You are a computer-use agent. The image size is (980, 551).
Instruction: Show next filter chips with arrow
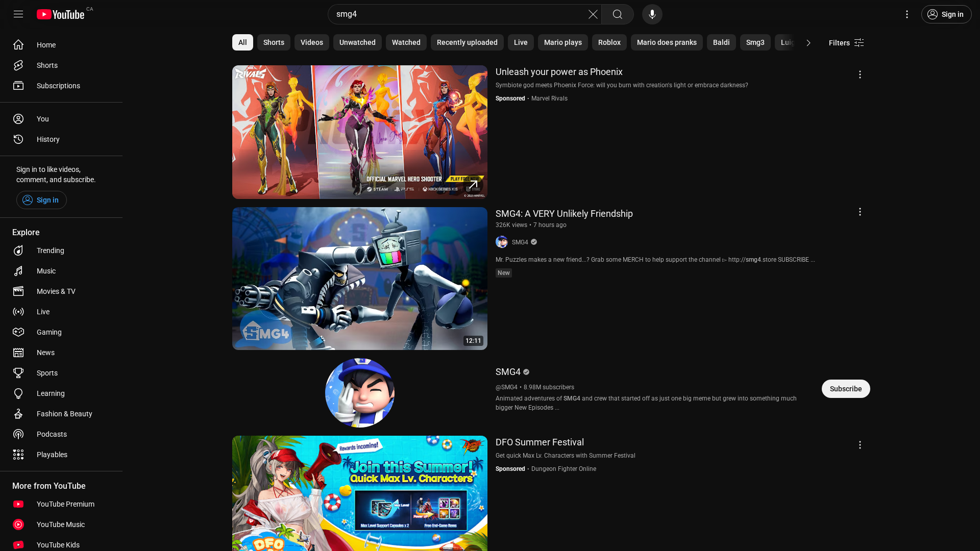pos(808,43)
